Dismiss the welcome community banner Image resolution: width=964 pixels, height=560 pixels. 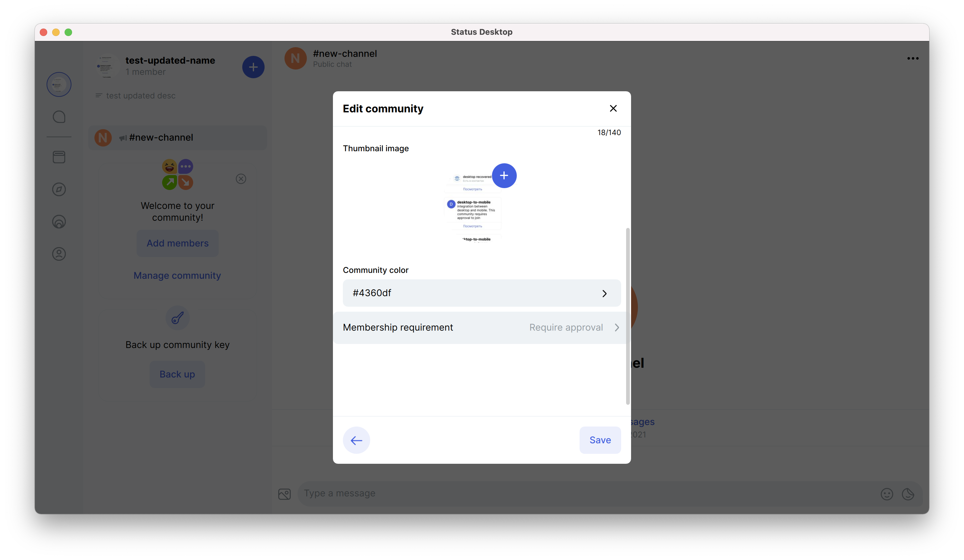tap(241, 179)
